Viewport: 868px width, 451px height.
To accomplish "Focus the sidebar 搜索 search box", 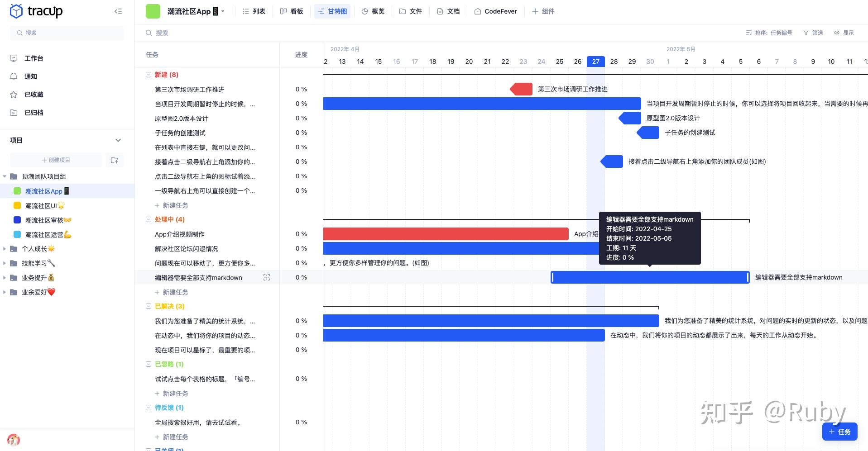I will coord(67,33).
